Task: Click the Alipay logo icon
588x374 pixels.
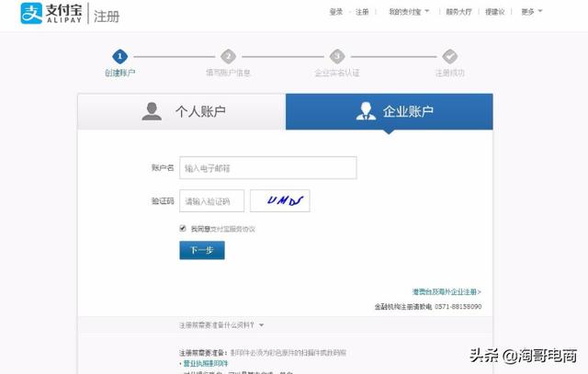Action: (x=31, y=13)
